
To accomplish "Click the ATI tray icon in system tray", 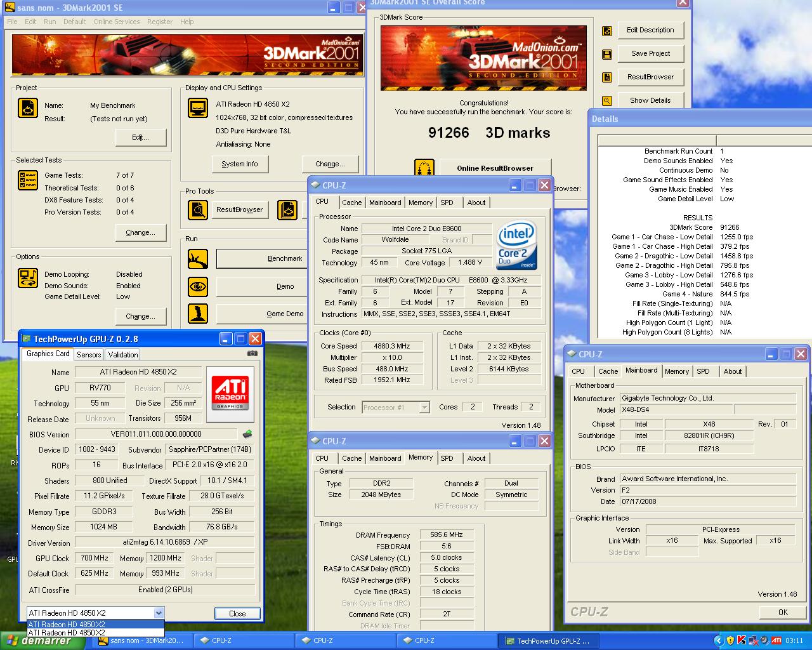I will pos(776,640).
